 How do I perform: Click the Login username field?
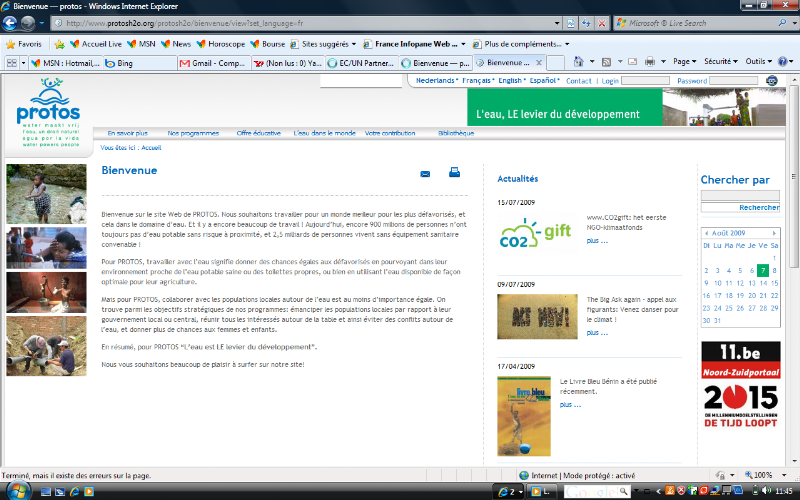tap(645, 81)
